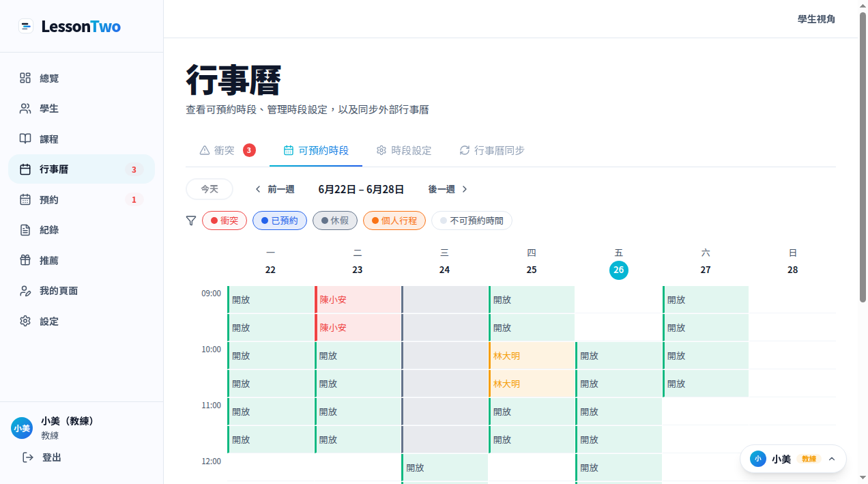The image size is (868, 484).
Task: Select day 26 in calendar header
Action: click(x=619, y=270)
